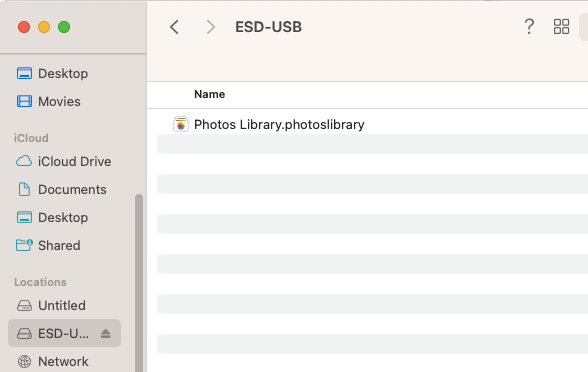Click the sidebar scrollbar
This screenshot has height=372, width=588.
point(139,283)
